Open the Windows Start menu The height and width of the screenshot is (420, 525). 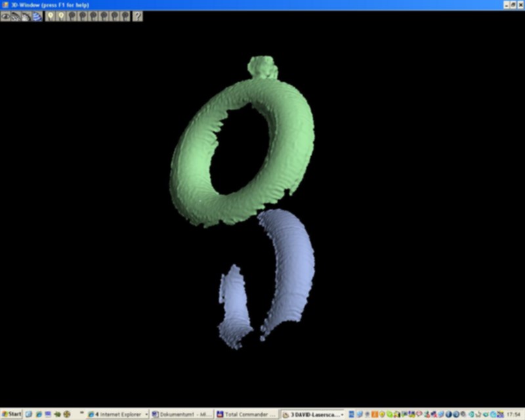pyautogui.click(x=12, y=415)
